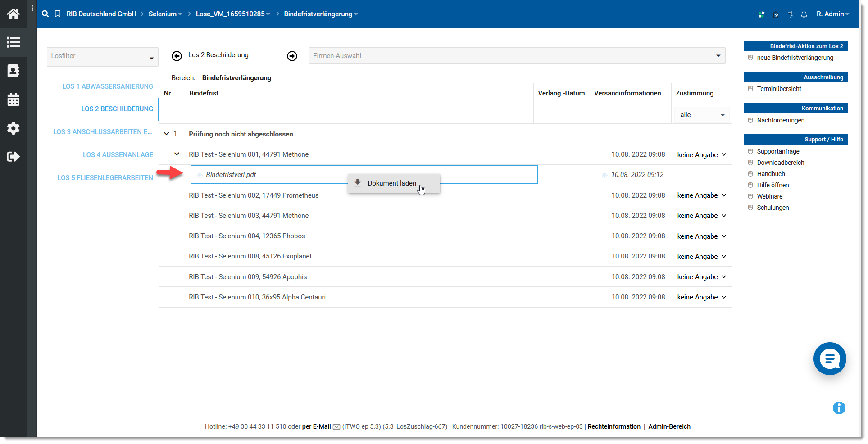The image size is (868, 444).
Task: Open the Handbuch link
Action: (x=771, y=174)
